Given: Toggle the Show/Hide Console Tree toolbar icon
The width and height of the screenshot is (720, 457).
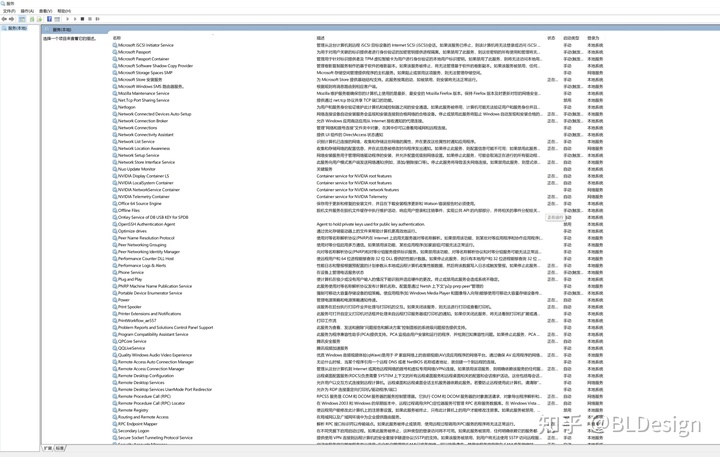Looking at the screenshot, I should click(x=22, y=19).
